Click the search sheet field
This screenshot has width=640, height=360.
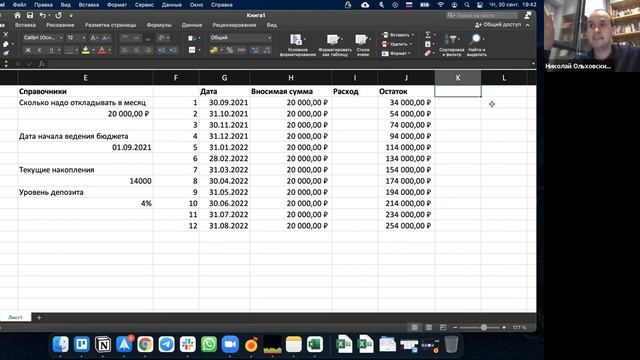click(x=482, y=15)
